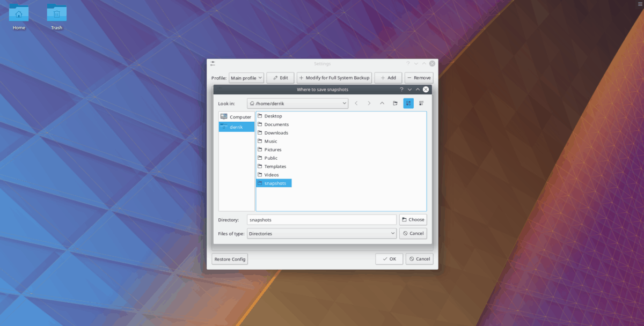
Task: Select the derrik place in the sidebar
Action: tap(236, 127)
